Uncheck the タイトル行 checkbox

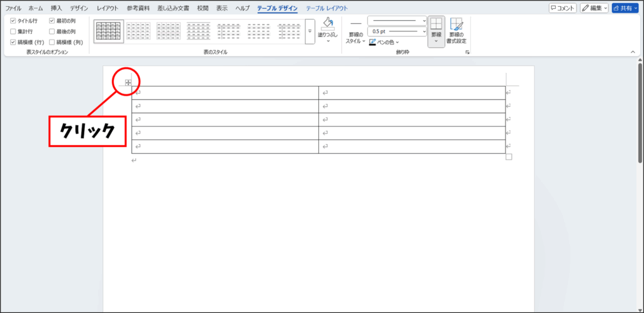[x=14, y=21]
